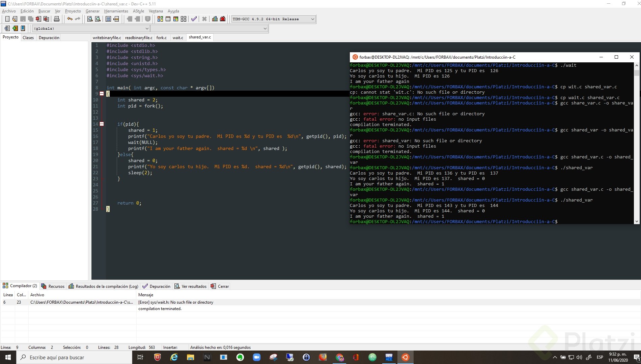Screen dimensions: 641x364
Task: Undo the last edit with the toolbar arrow
Action: pos(69,19)
